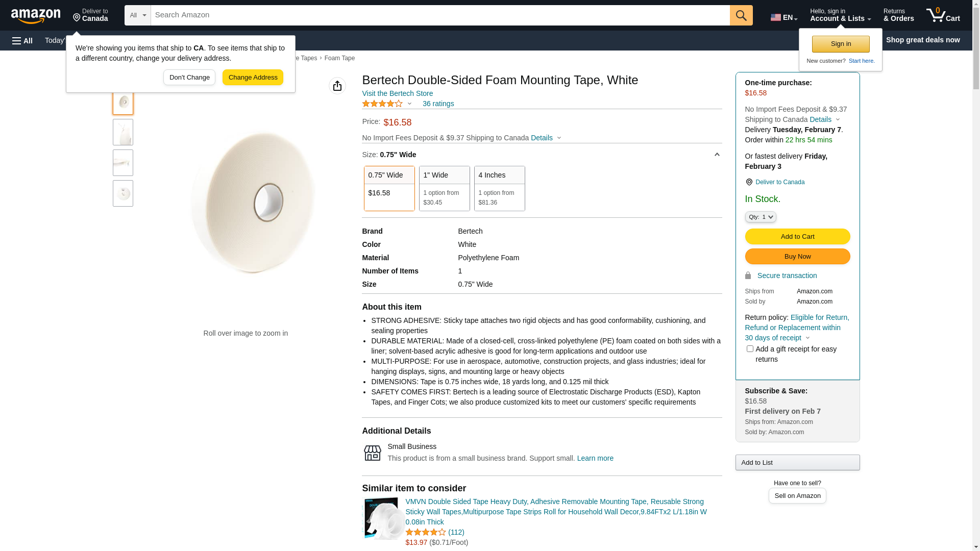Collapse the Size options section

click(x=717, y=155)
